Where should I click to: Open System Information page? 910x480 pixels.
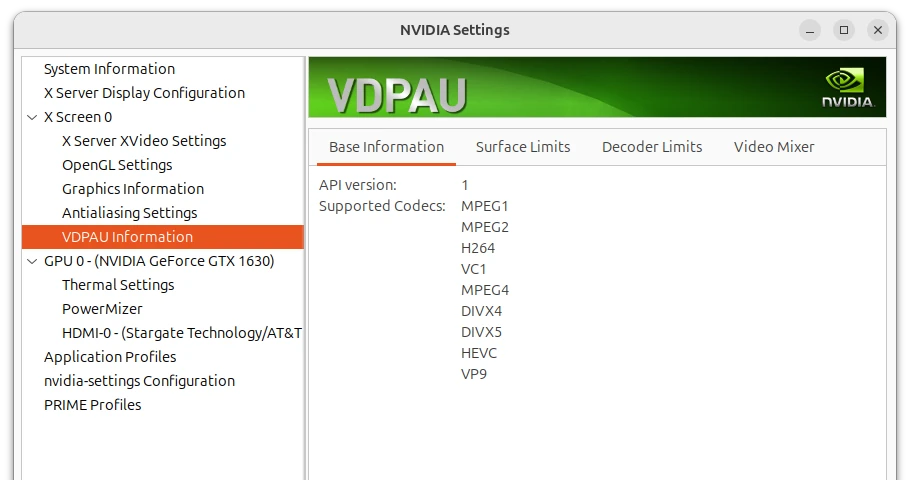[x=109, y=68]
